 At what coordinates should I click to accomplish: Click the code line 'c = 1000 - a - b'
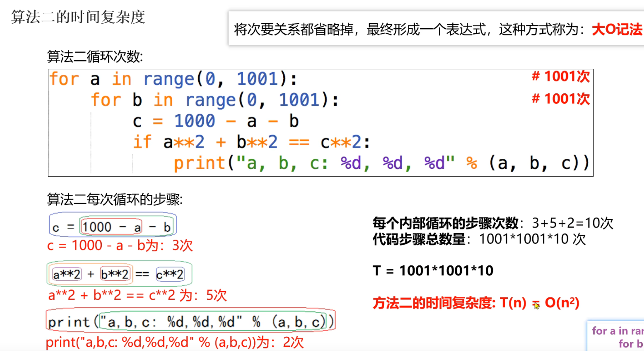[215, 121]
